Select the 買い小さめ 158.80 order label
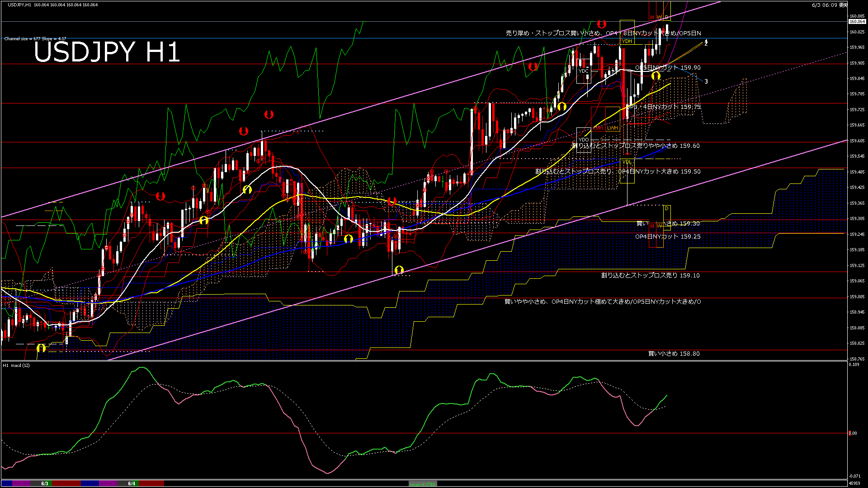Image resolution: width=868 pixels, height=488 pixels. (x=674, y=354)
